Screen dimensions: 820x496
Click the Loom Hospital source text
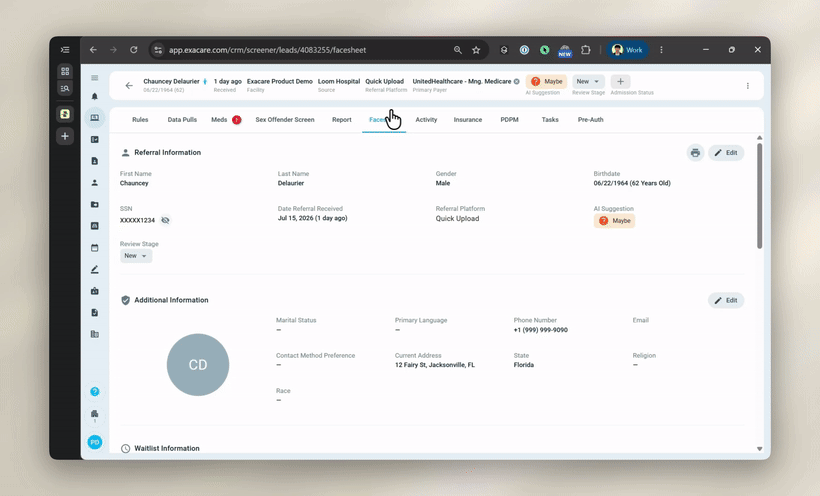tap(339, 81)
